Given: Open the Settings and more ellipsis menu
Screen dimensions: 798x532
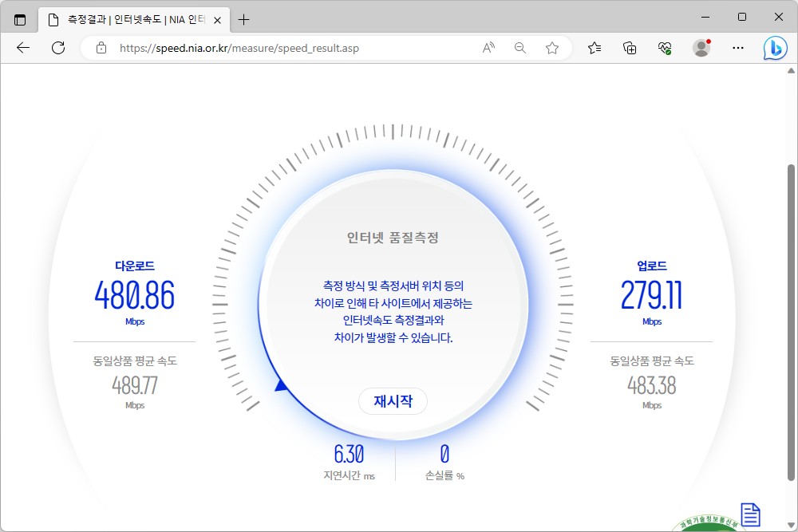Looking at the screenshot, I should pyautogui.click(x=738, y=48).
